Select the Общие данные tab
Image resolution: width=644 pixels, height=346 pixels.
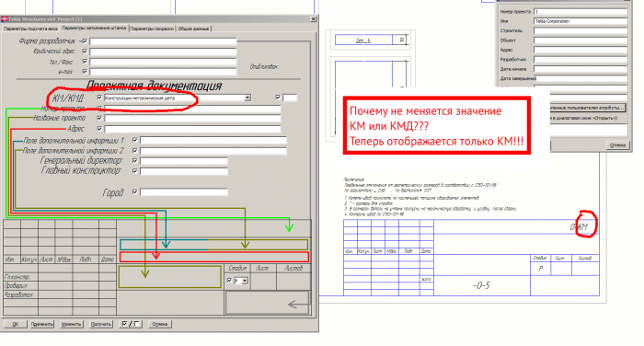[x=194, y=29]
